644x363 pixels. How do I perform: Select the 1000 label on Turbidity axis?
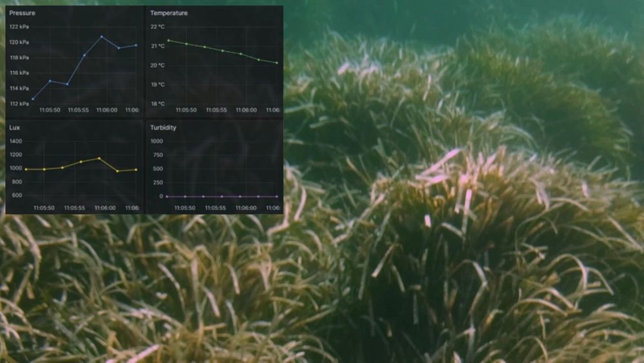coord(156,141)
